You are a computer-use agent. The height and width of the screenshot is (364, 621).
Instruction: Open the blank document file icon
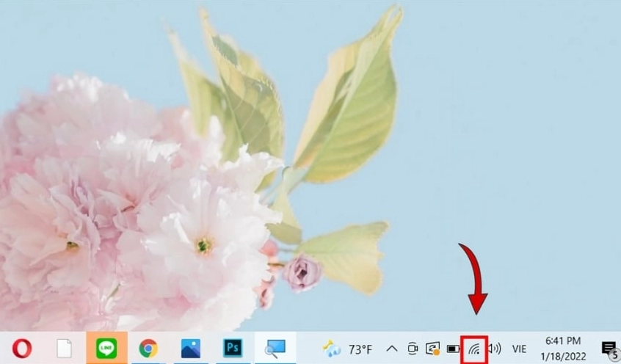64,349
